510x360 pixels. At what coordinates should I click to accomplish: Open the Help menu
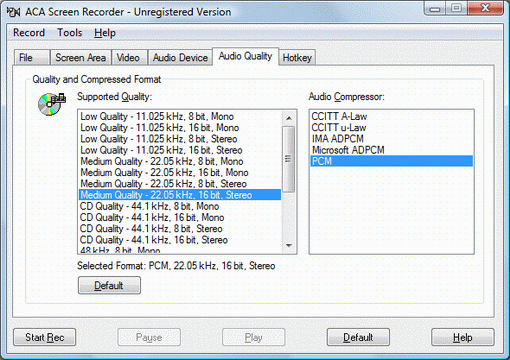(105, 33)
